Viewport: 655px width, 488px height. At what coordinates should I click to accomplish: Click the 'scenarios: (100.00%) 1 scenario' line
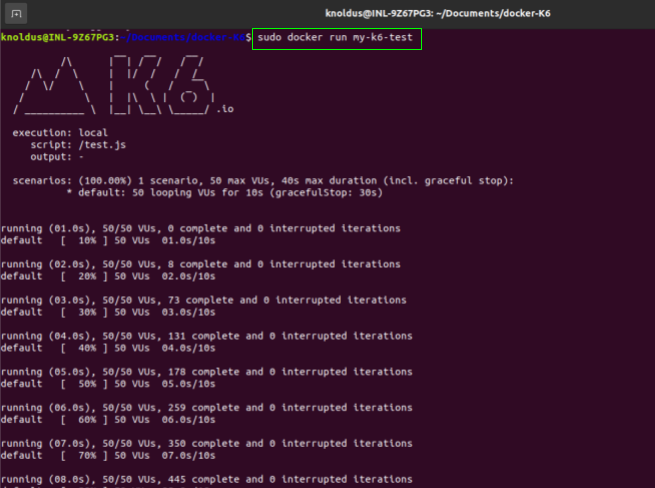click(263, 181)
